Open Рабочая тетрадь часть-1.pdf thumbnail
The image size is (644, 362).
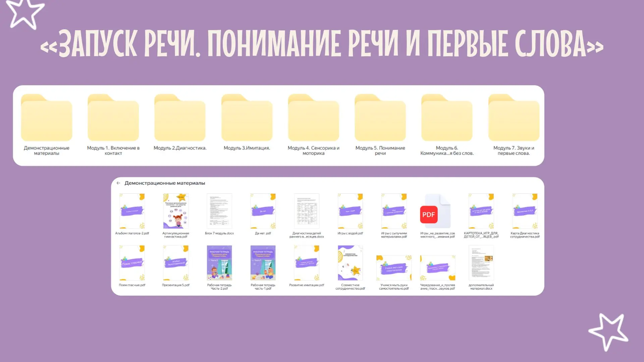point(263,263)
